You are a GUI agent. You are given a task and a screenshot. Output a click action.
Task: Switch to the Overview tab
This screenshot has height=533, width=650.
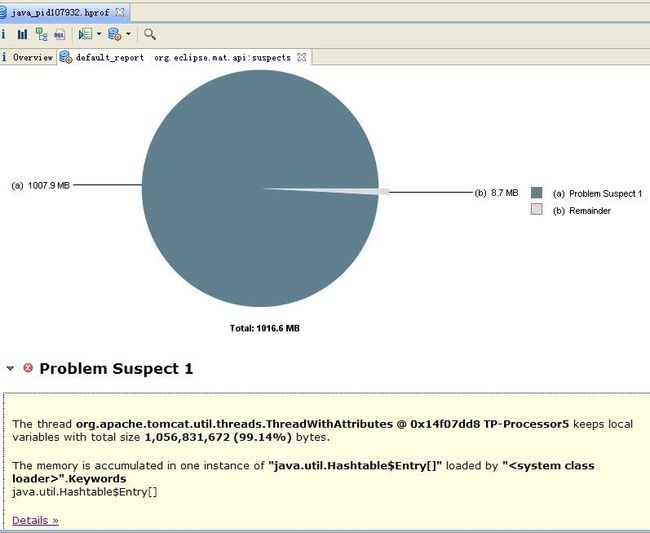point(27,57)
